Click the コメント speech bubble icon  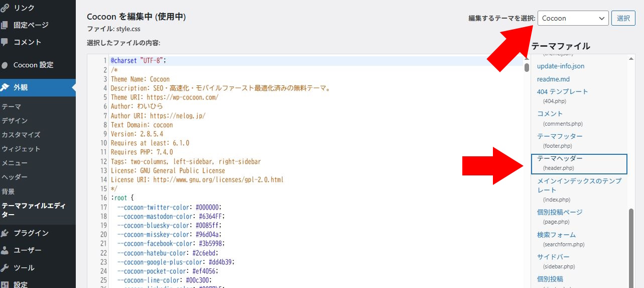[5, 42]
